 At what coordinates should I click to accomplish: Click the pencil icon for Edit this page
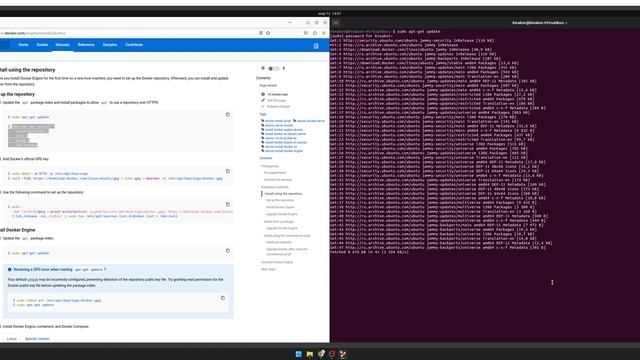[263, 100]
